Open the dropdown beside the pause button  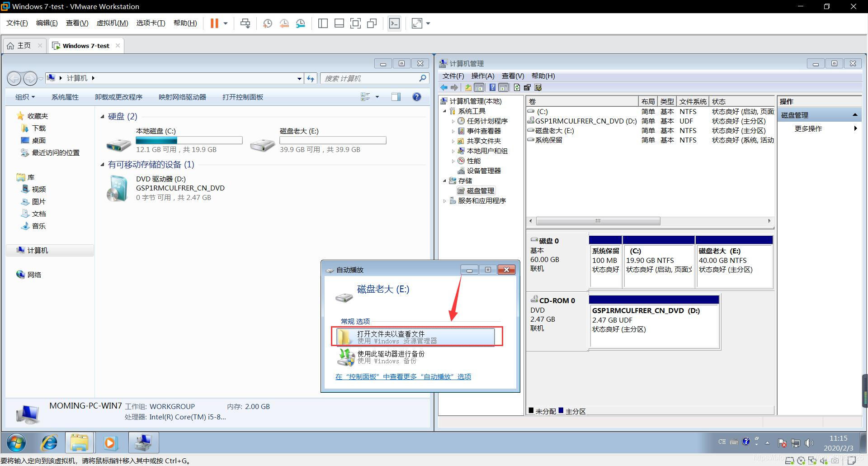click(x=226, y=23)
